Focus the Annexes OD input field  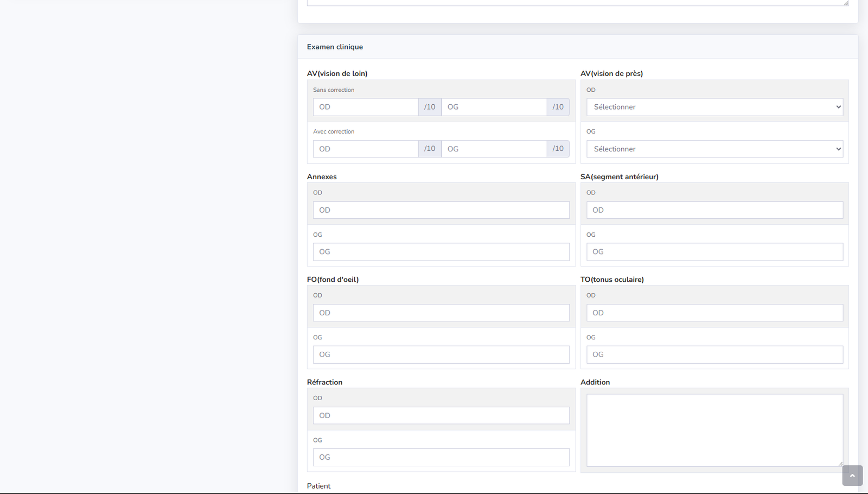[x=441, y=210]
